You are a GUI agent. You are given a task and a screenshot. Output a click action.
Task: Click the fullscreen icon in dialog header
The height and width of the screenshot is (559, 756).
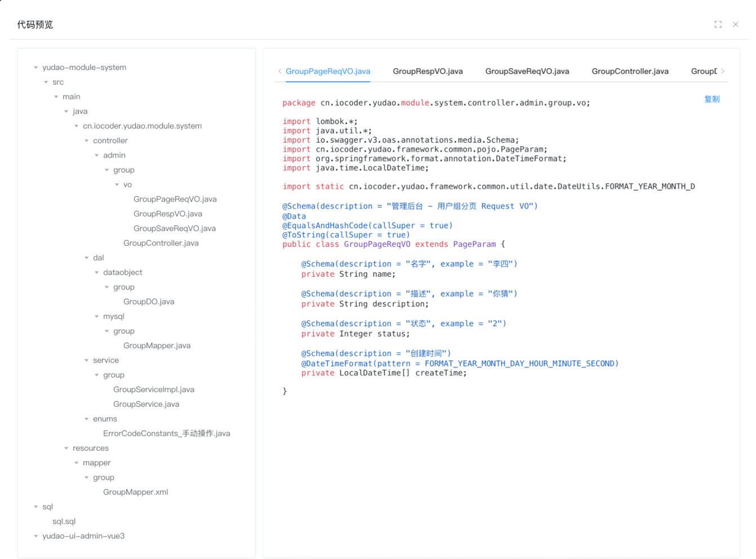[x=718, y=24]
